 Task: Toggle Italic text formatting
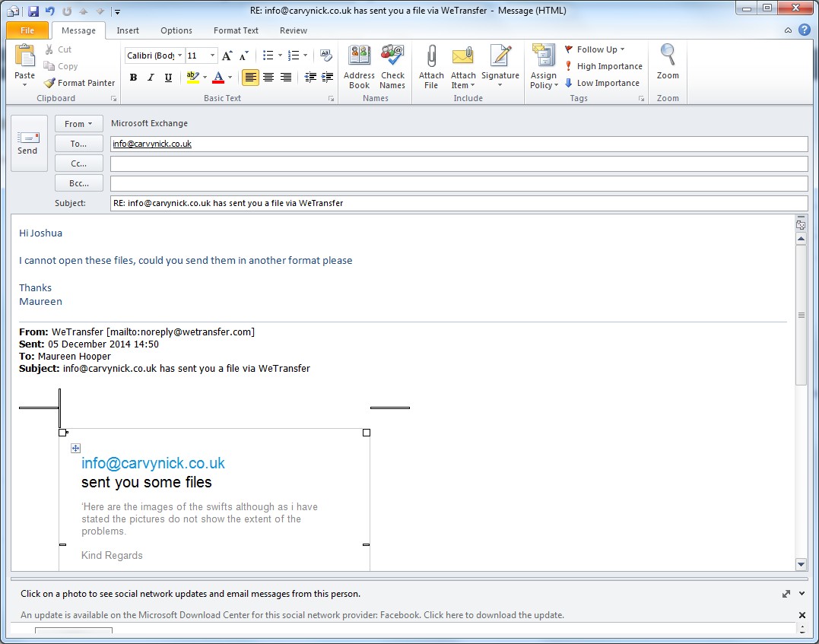point(151,77)
